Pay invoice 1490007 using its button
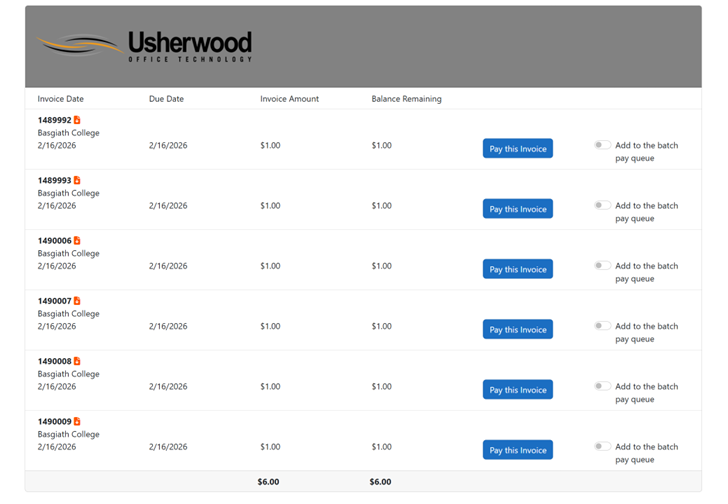Viewport: 728px width, 504px height. [x=517, y=329]
